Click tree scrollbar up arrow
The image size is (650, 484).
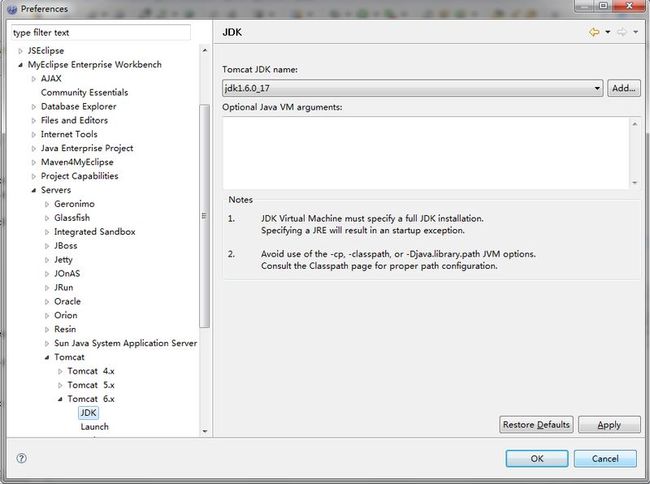(204, 51)
